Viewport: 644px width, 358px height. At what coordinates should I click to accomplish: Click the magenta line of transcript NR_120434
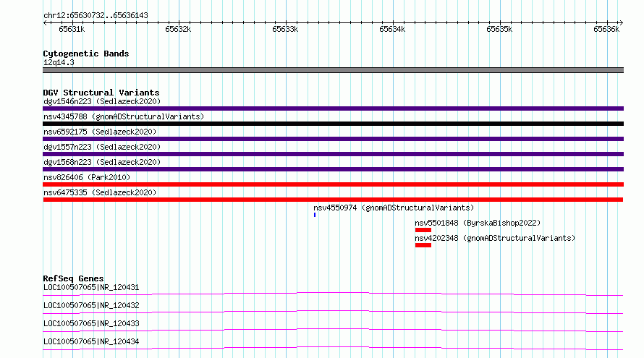[x=333, y=348]
